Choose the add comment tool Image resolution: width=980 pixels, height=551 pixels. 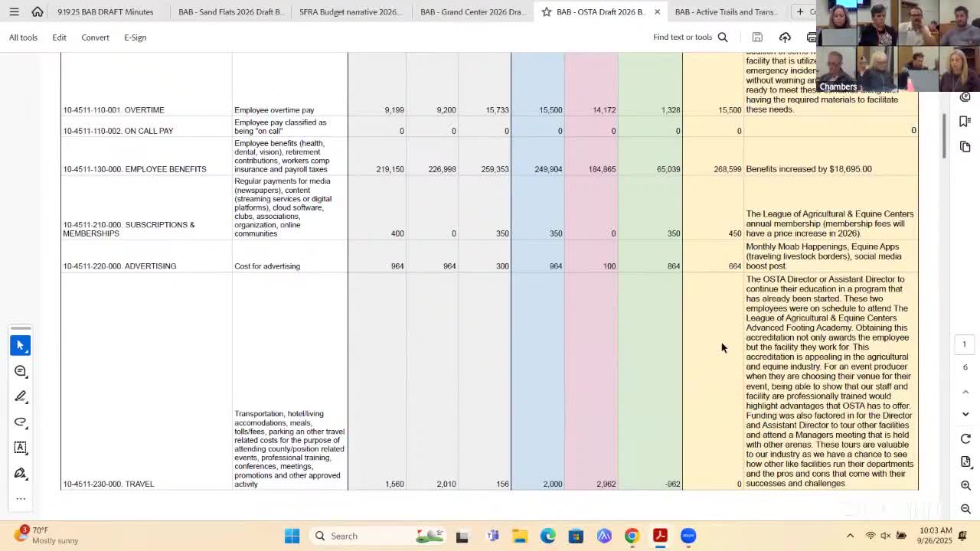21,371
